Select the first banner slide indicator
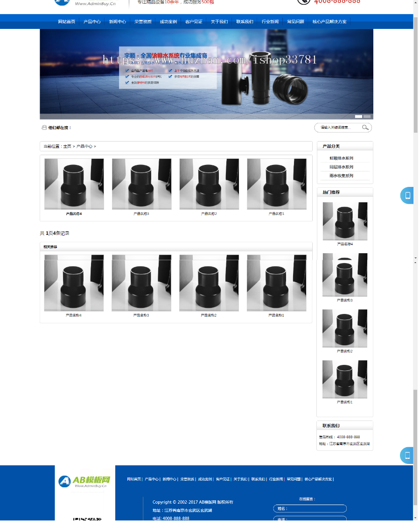The image size is (420, 527). pyautogui.click(x=358, y=116)
